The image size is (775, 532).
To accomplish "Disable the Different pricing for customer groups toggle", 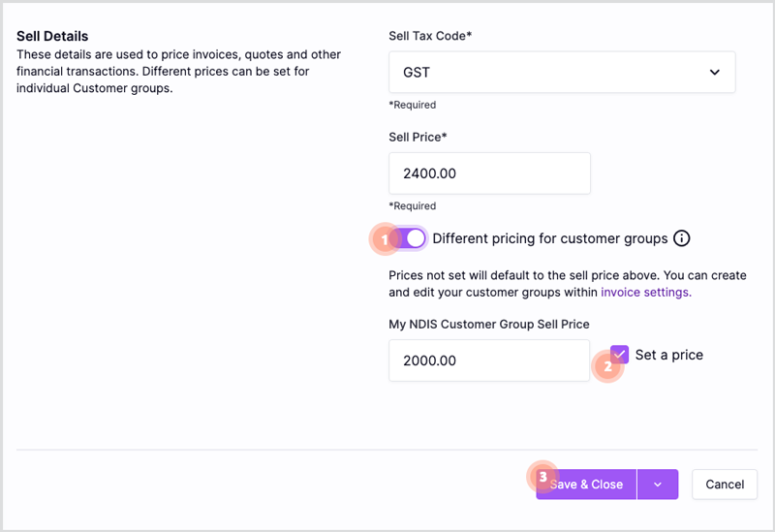I will (410, 238).
